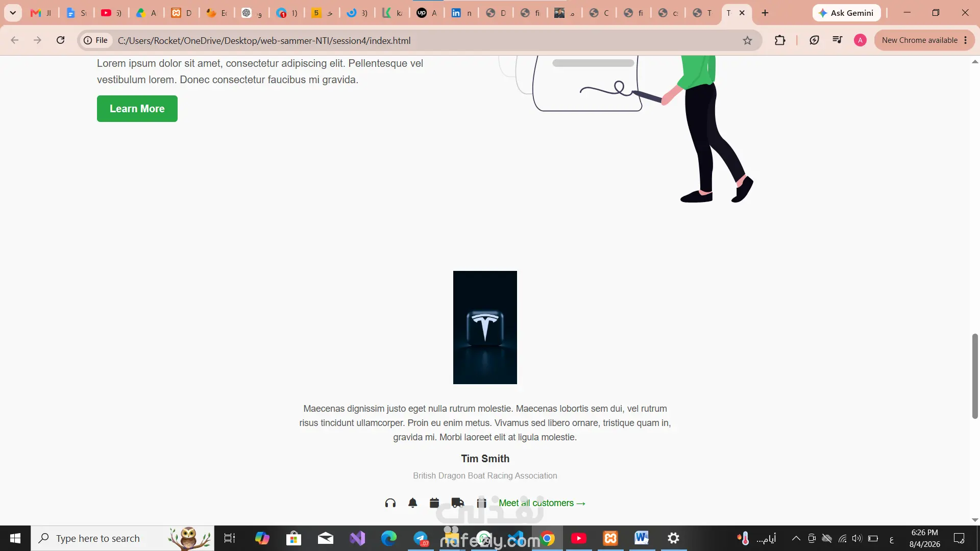Open Microsoft Word from the taskbar

pos(642,538)
